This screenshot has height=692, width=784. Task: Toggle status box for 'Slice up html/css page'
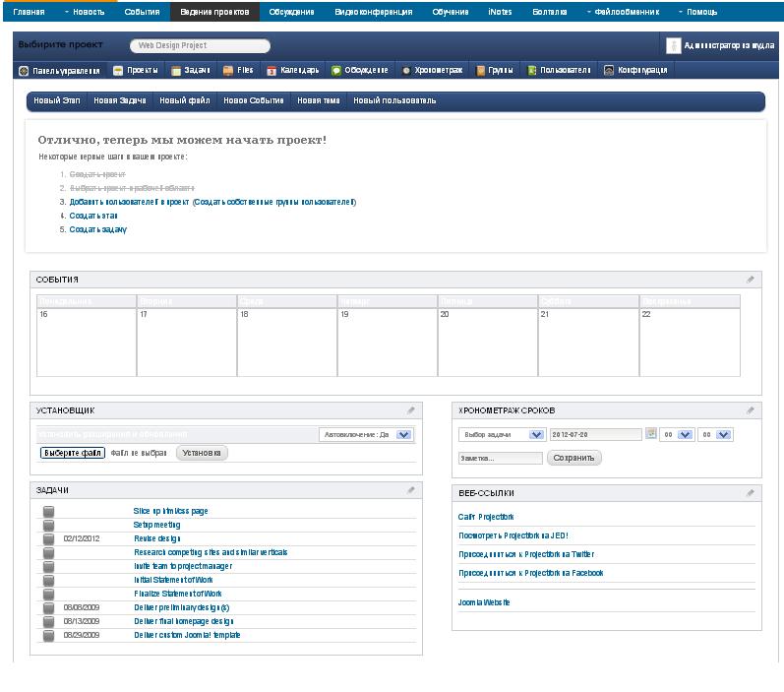[48, 511]
